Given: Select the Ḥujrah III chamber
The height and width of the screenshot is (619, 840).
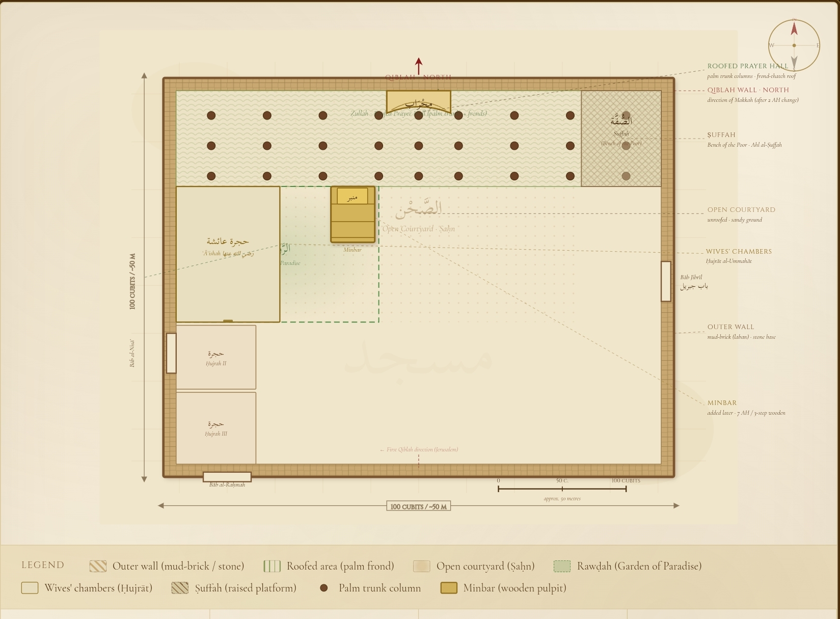Looking at the screenshot, I should [216, 428].
